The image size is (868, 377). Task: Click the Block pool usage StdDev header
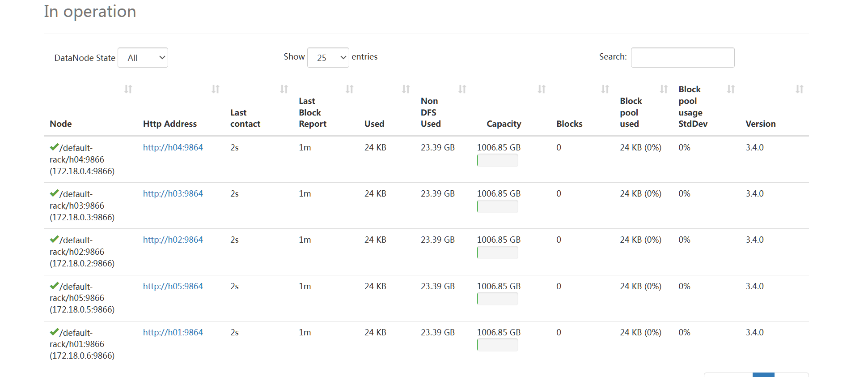pos(693,107)
